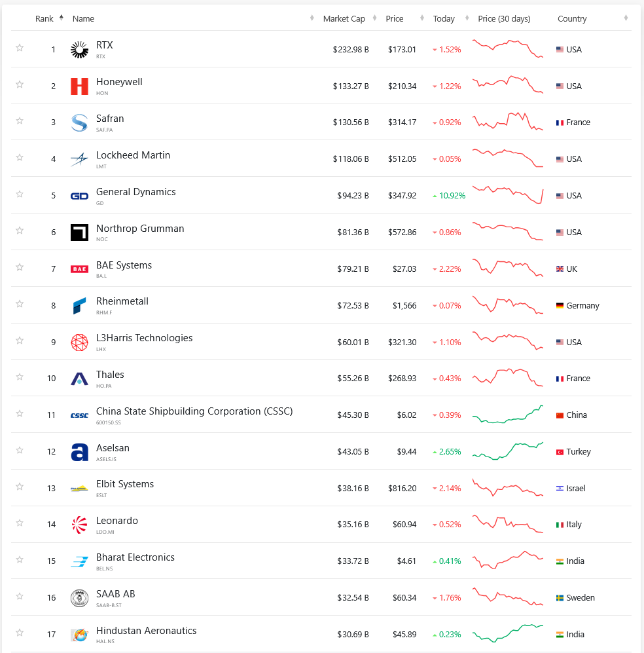Click the Lockheed Martin star logo

point(79,159)
